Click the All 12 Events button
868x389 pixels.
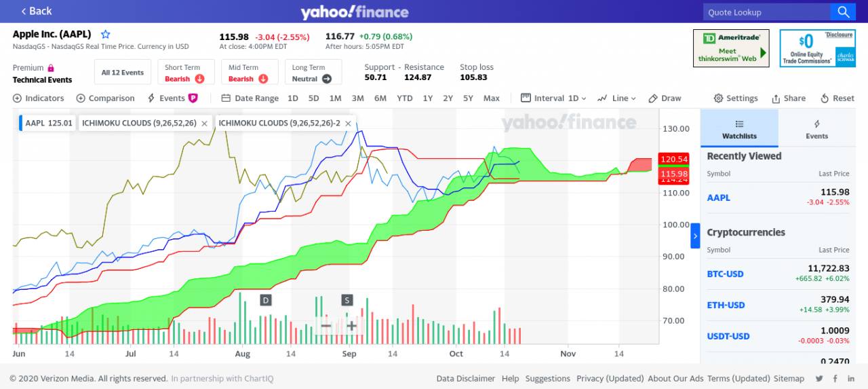(x=123, y=73)
